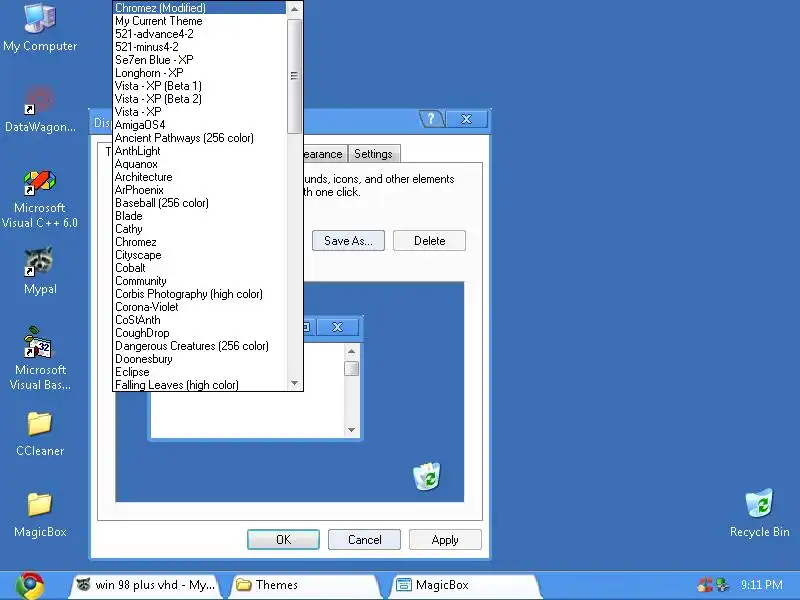Launch Microsoft Visual C++ 6.0 icon
The width and height of the screenshot is (800, 600).
(x=40, y=199)
